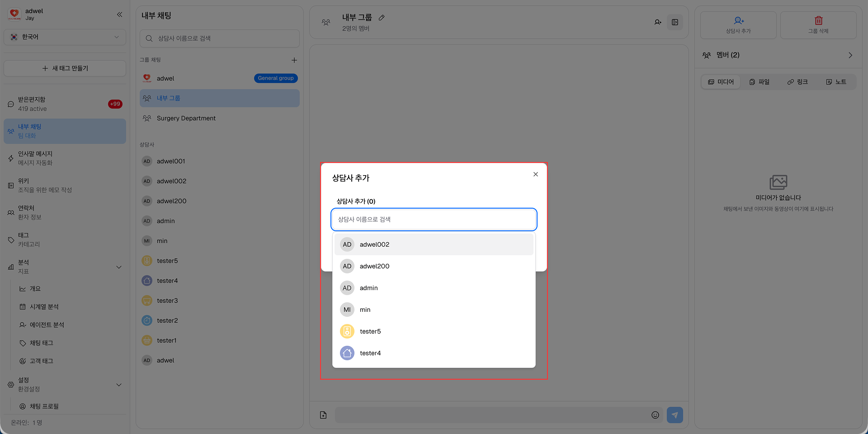Screen dimensions: 868x434
Task: Open the add-member icon in chat header
Action: (658, 22)
